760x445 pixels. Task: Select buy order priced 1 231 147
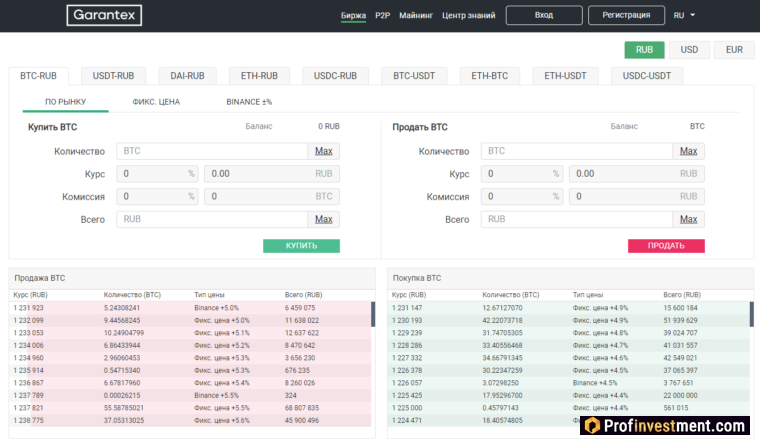569,308
